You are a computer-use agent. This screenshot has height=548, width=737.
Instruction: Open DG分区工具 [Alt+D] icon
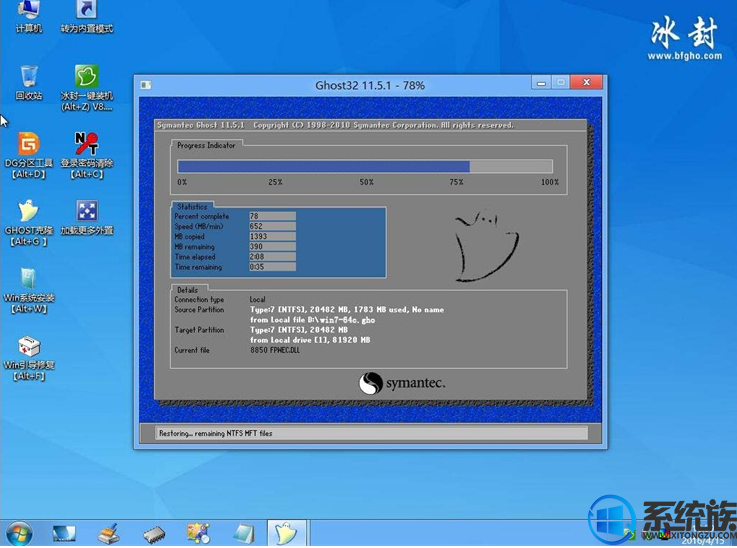tap(29, 156)
